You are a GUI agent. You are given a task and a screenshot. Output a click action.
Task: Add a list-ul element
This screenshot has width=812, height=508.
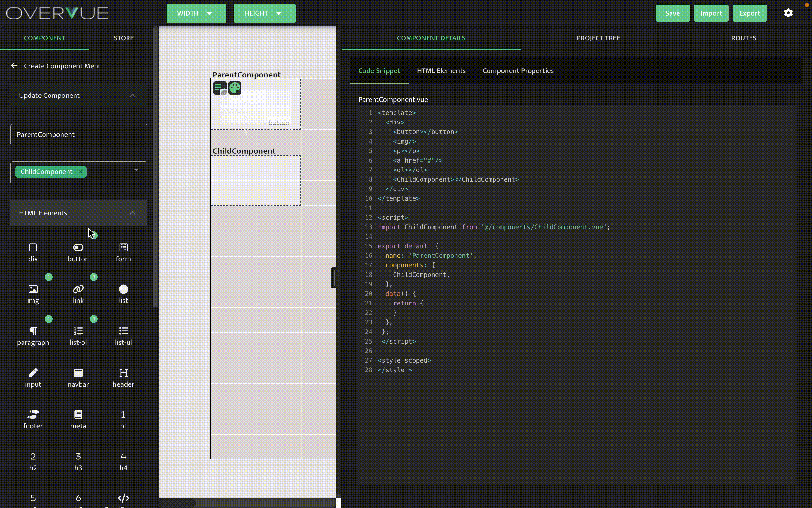pyautogui.click(x=123, y=336)
